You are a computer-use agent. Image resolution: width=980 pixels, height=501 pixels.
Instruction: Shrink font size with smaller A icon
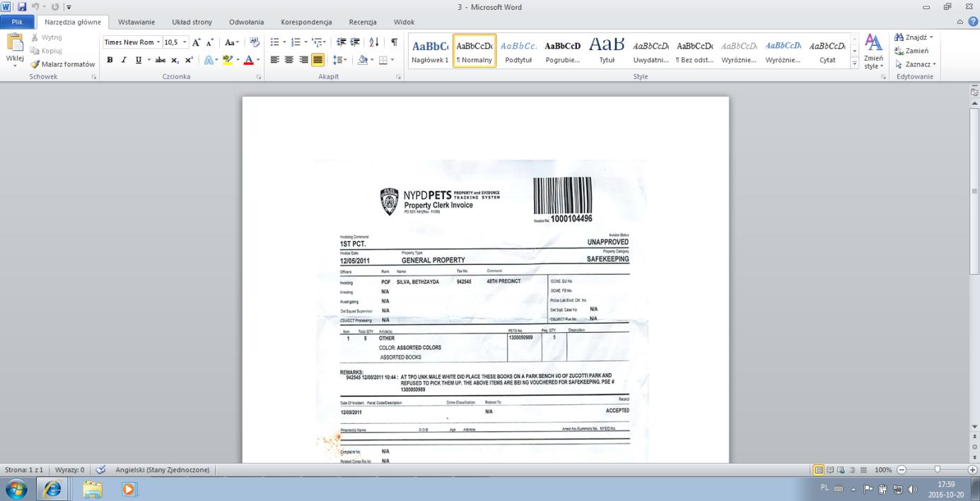point(210,42)
